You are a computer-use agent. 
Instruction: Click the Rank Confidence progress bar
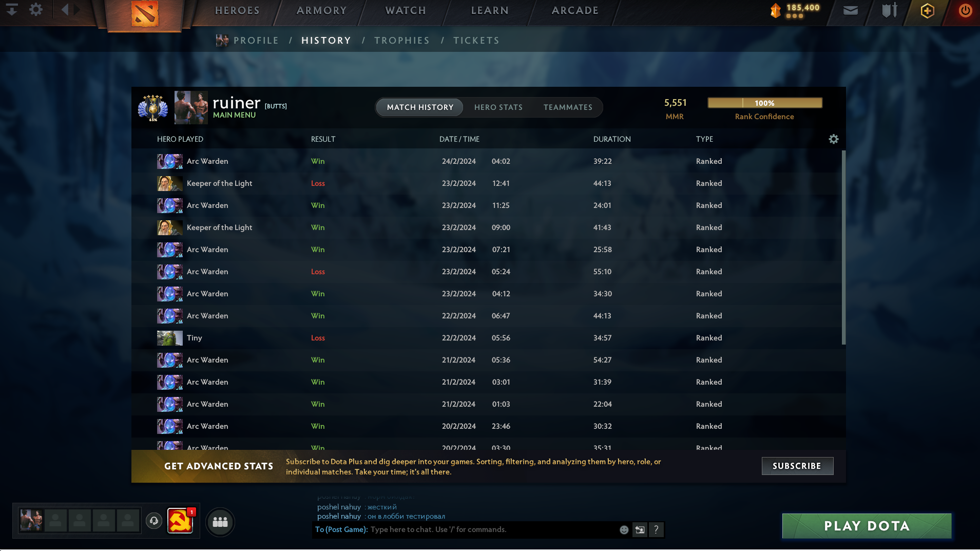click(765, 103)
